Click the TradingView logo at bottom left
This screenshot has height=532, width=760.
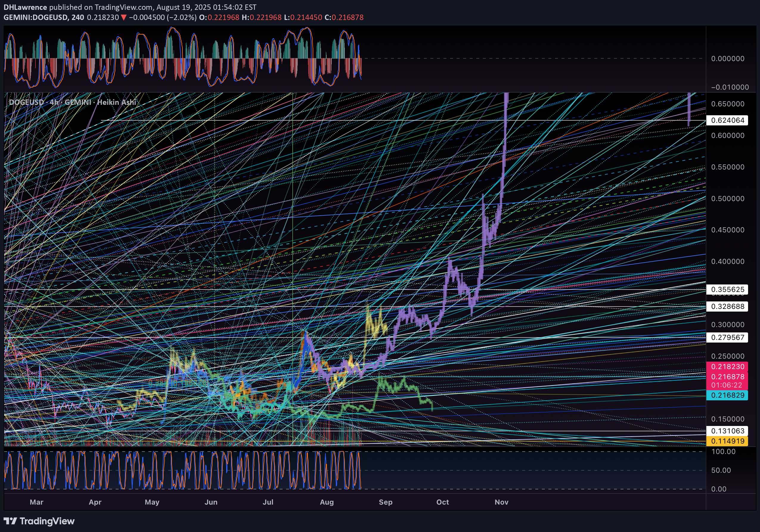pos(39,521)
